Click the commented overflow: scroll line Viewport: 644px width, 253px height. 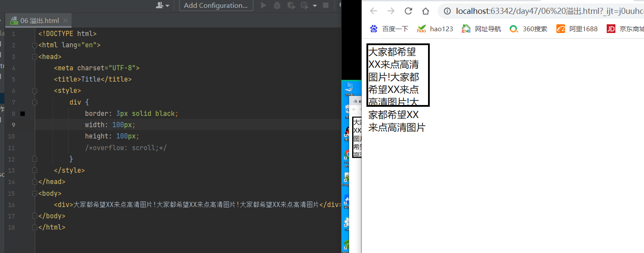[126, 148]
